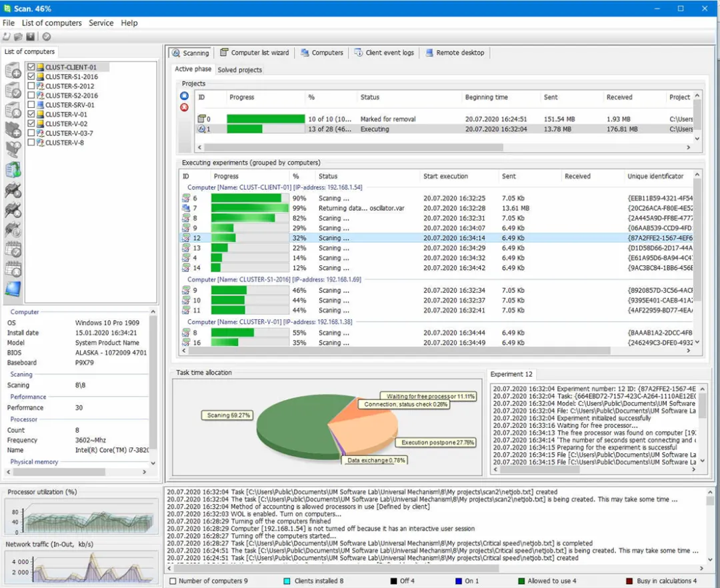Open the Service menu
Image resolution: width=720 pixels, height=588 pixels.
click(x=101, y=23)
